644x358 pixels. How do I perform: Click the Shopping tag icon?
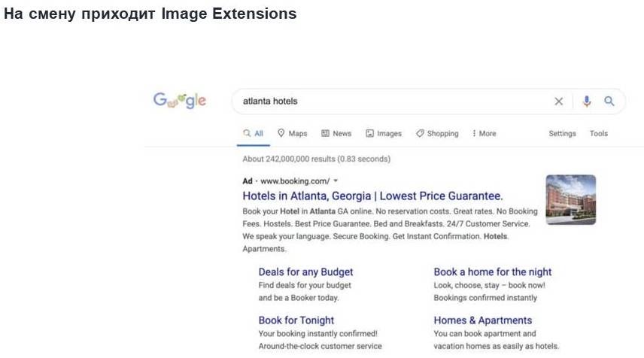tap(420, 133)
